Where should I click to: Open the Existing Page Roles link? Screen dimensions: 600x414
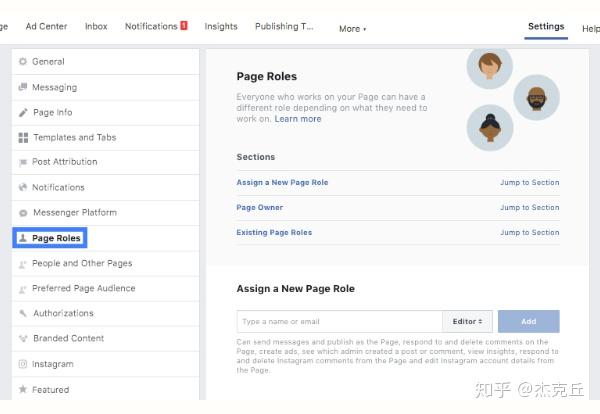tap(274, 232)
